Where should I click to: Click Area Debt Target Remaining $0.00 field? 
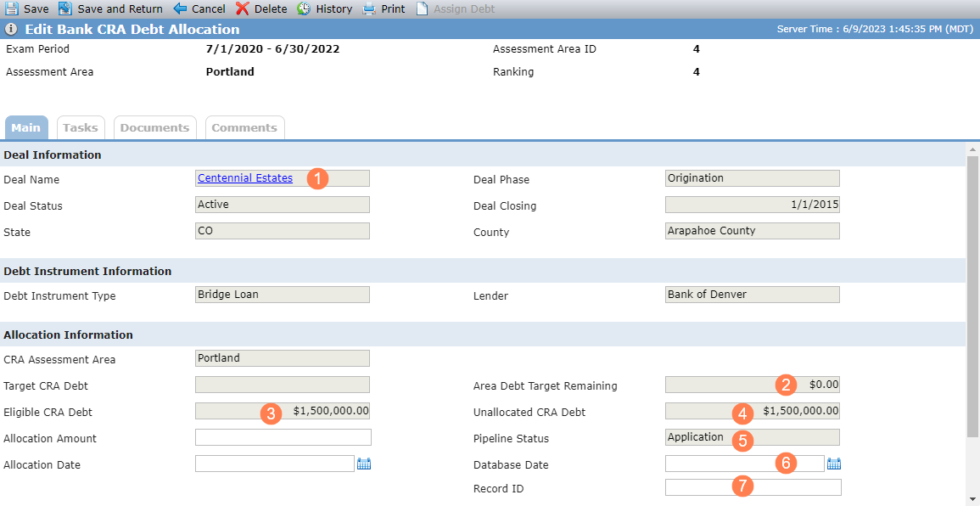pos(753,385)
